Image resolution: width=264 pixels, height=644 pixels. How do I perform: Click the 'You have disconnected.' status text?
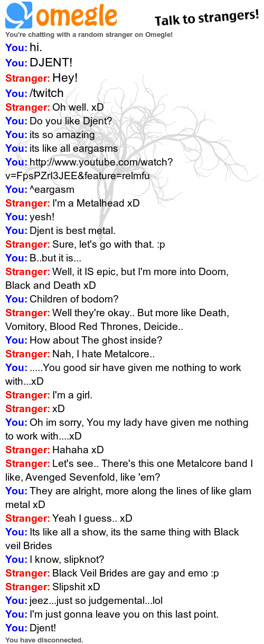point(44,640)
